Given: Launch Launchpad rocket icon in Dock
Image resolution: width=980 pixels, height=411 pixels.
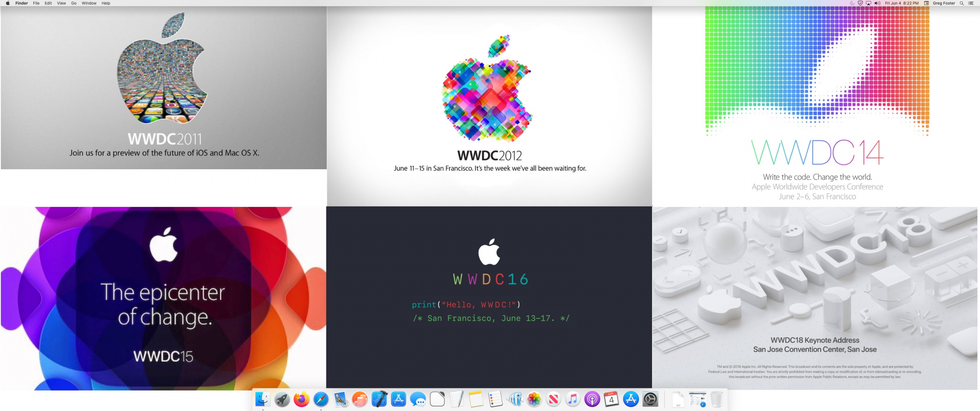Looking at the screenshot, I should [x=282, y=399].
